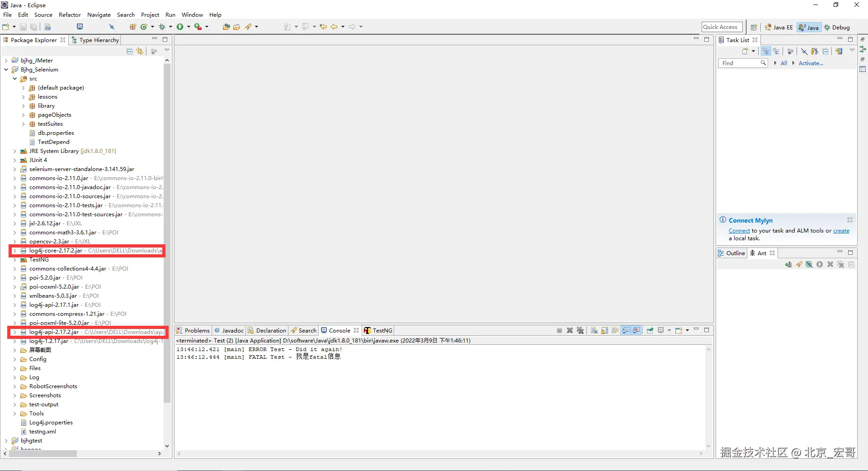
Task: Click the Open Console icon
Action: (679, 330)
